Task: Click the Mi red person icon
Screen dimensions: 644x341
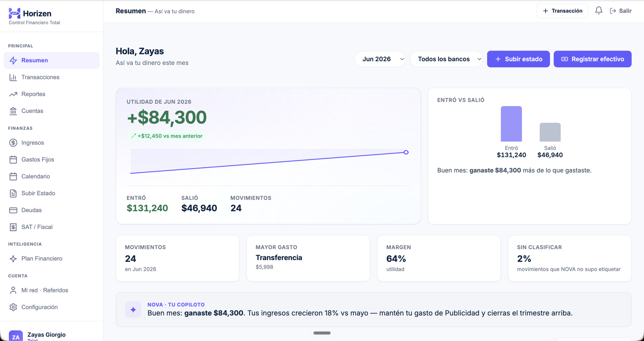Action: tap(13, 290)
